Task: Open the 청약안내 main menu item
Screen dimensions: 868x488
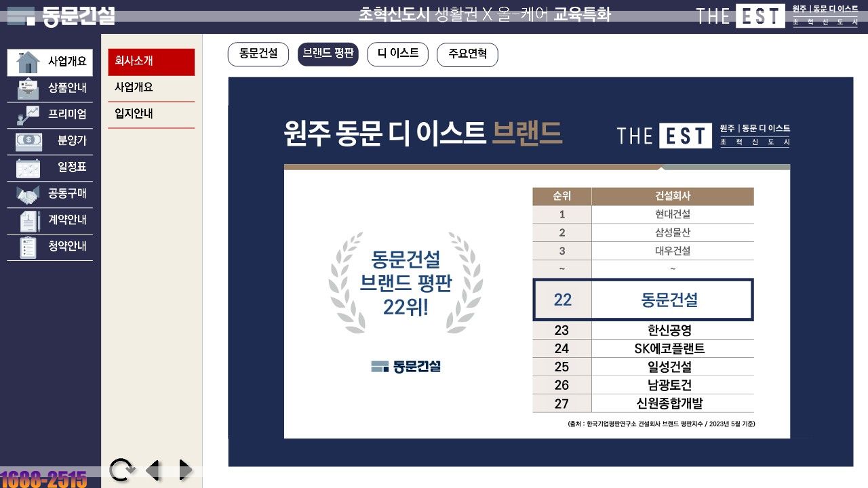Action: tap(50, 247)
